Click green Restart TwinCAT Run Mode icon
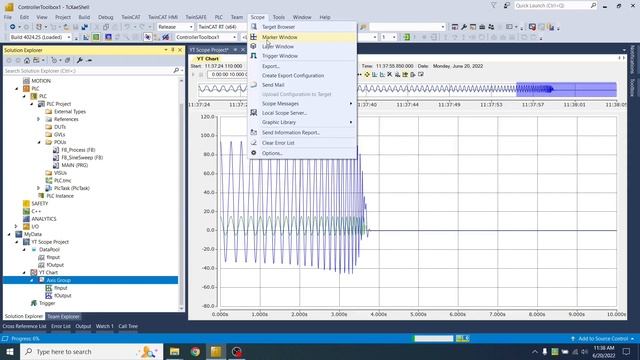This screenshot has width=640, height=360. coord(96,37)
